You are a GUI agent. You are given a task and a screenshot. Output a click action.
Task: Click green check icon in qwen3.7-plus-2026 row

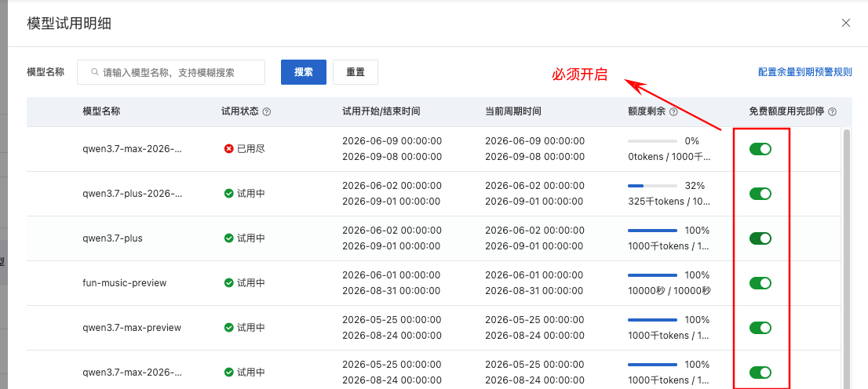click(228, 193)
